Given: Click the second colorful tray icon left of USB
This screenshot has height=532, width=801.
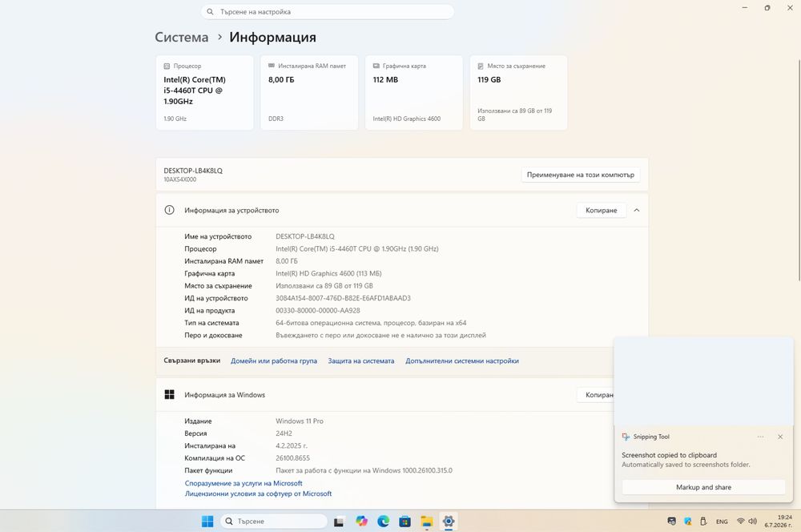Looking at the screenshot, I should tap(688, 522).
